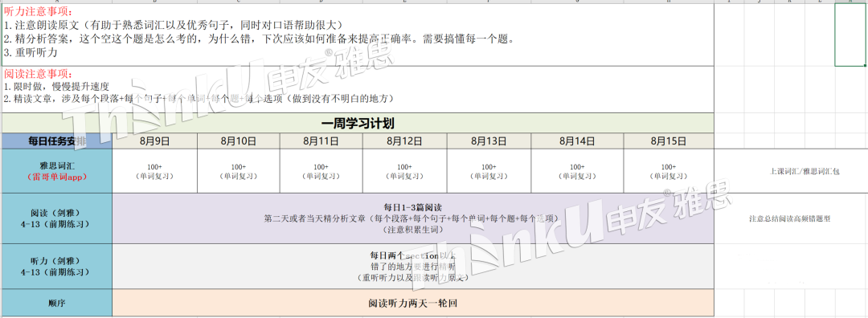Select the 8月10日 date header
The image size is (868, 318).
click(x=239, y=141)
